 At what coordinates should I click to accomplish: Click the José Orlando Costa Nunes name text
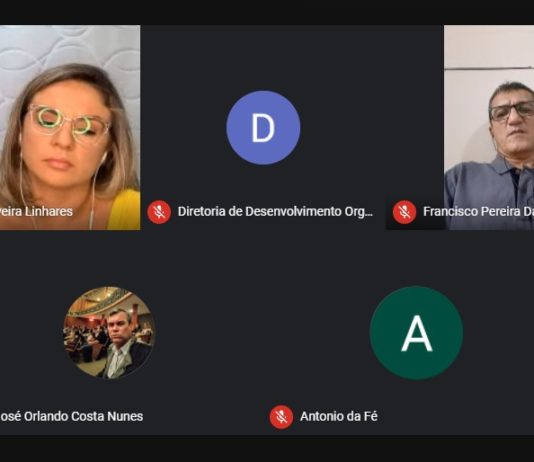(71, 416)
